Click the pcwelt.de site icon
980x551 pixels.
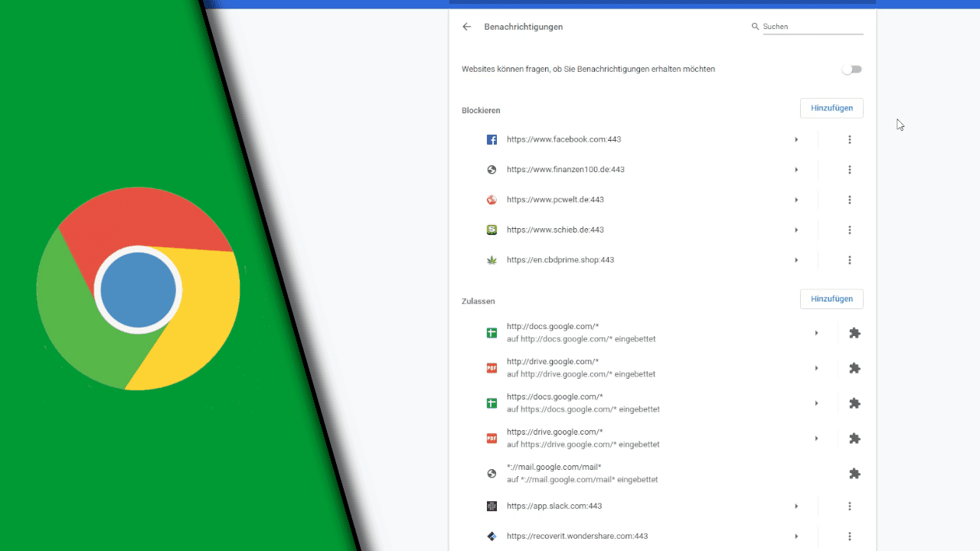492,200
